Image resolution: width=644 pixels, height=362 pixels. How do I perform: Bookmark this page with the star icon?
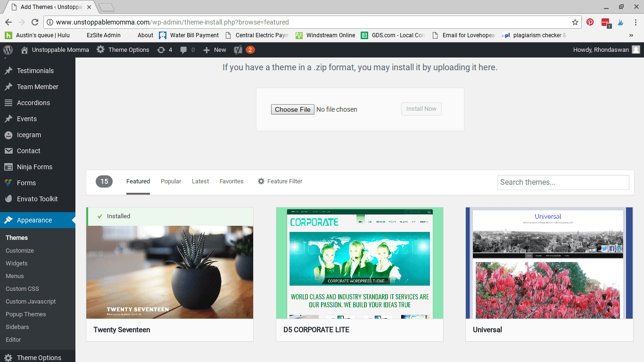pos(575,22)
